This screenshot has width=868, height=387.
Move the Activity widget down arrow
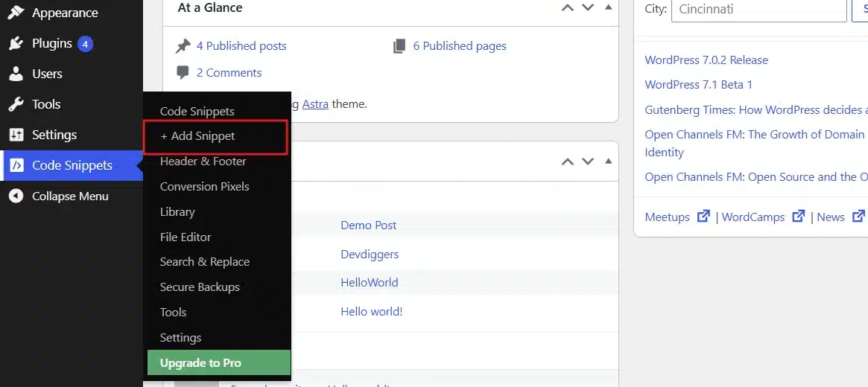pos(587,161)
